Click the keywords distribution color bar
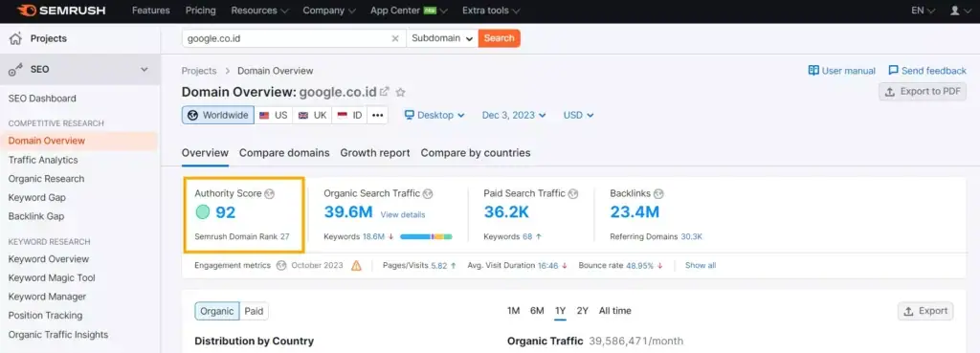The image size is (980, 353). tap(426, 237)
